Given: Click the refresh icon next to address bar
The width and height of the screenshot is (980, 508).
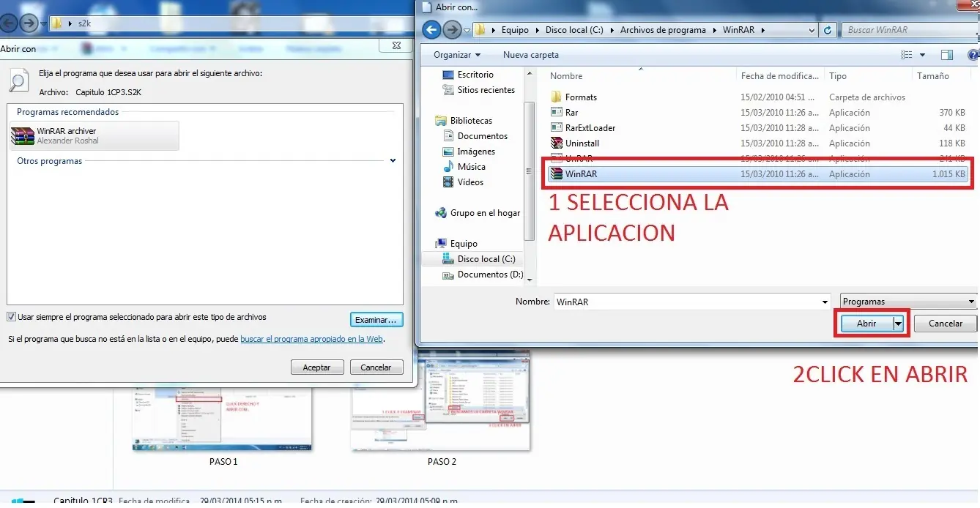Looking at the screenshot, I should (828, 30).
